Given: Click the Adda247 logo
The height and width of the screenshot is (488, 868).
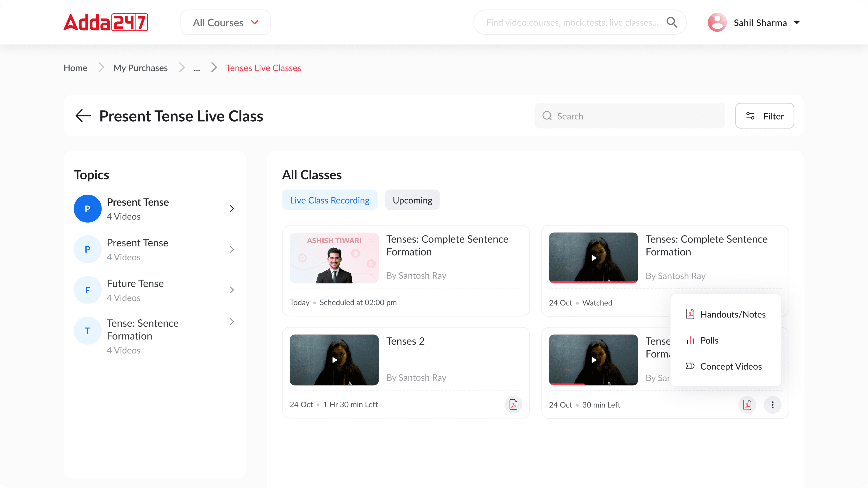Looking at the screenshot, I should pos(106,22).
